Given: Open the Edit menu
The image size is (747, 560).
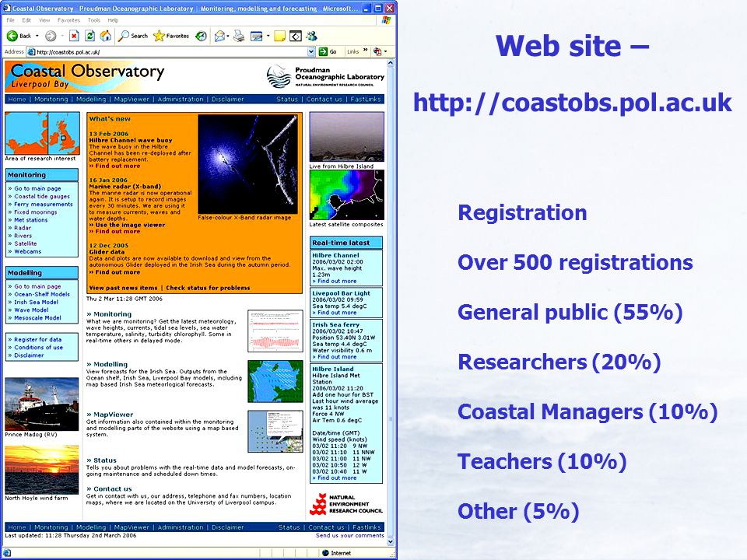Looking at the screenshot, I should click(x=26, y=20).
